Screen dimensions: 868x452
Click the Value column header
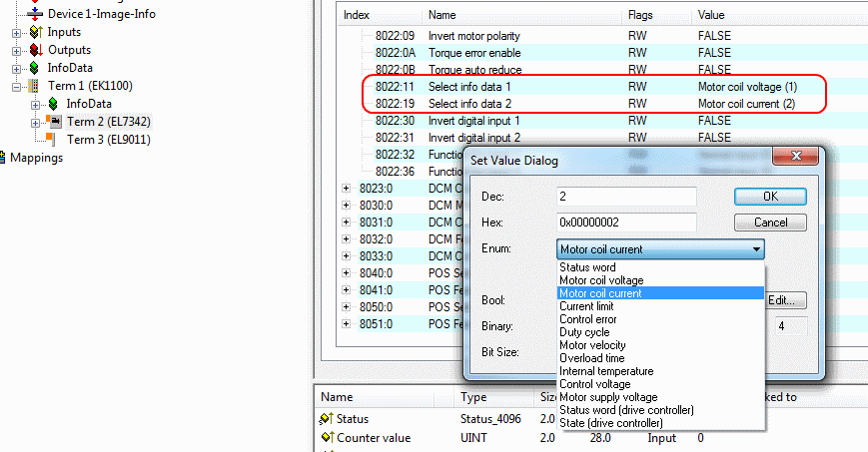pyautogui.click(x=780, y=15)
